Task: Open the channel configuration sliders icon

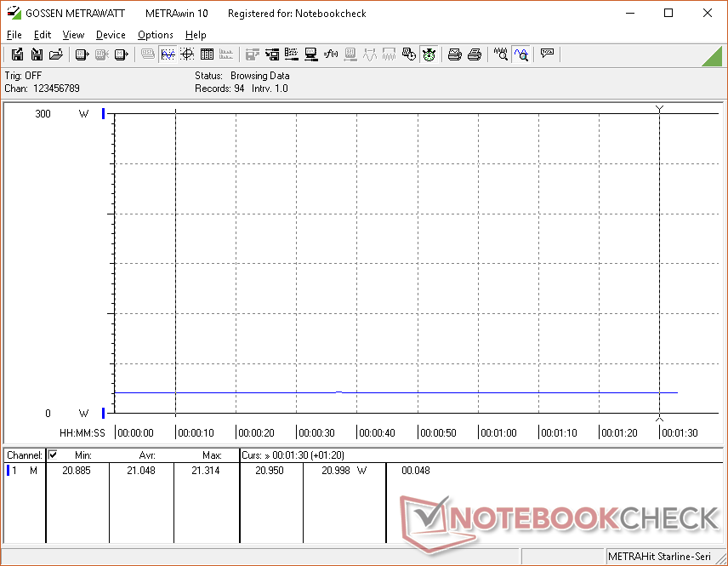Action: [x=292, y=54]
